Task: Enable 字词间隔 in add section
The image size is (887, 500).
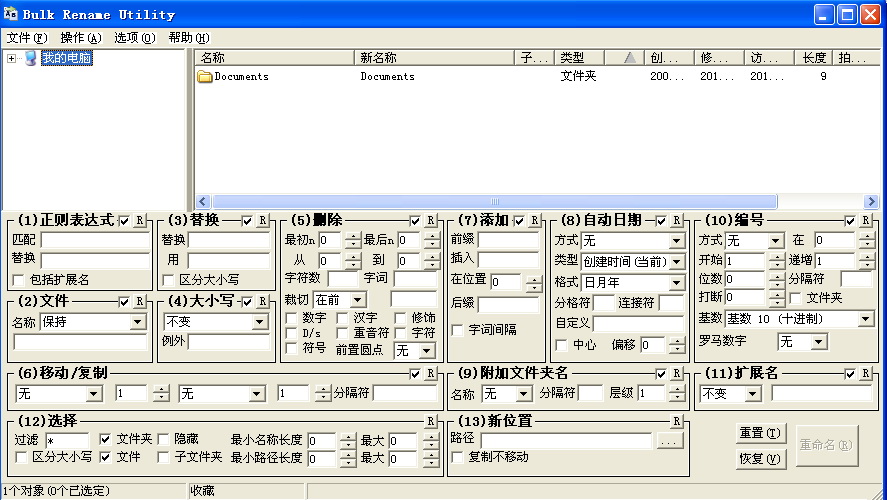Action: 458,330
